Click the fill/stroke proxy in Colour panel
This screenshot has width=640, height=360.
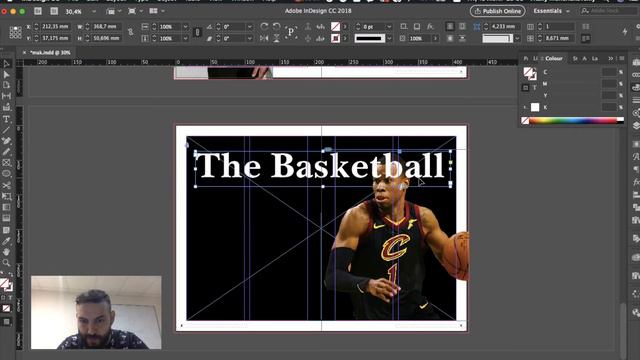coord(530,73)
